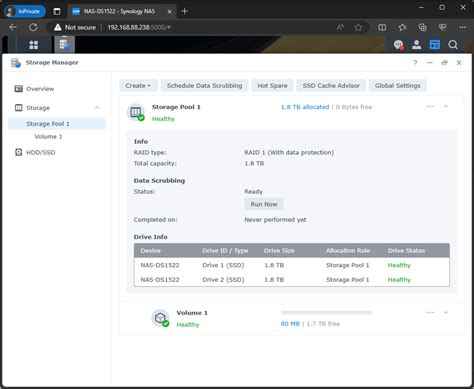This screenshot has height=389, width=474.
Task: Click Schedule Data Scrubbing button
Action: coord(204,86)
